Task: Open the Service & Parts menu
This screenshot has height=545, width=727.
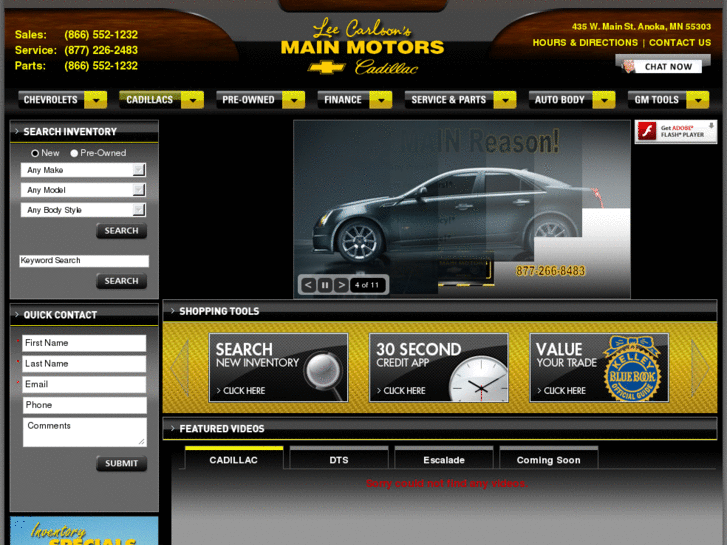Action: tap(449, 100)
